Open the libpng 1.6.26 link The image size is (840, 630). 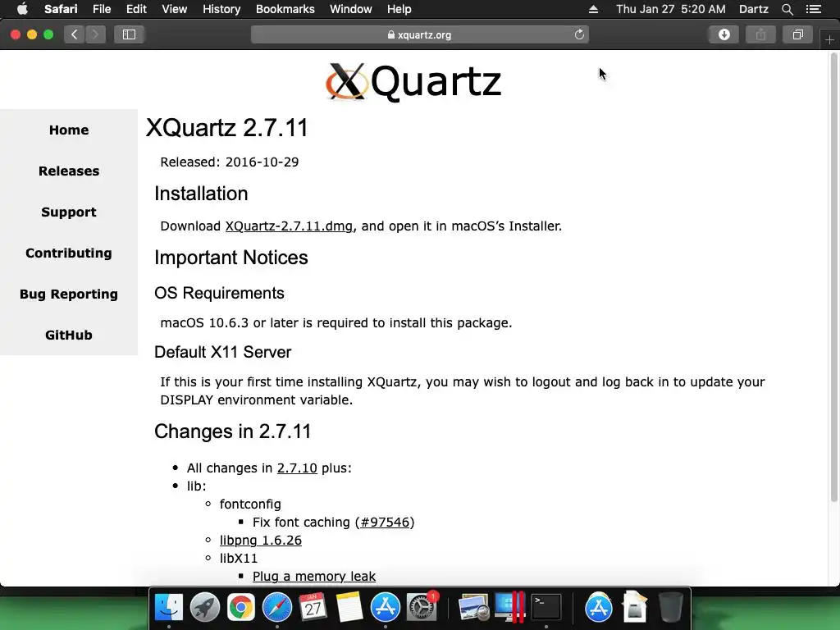260,540
